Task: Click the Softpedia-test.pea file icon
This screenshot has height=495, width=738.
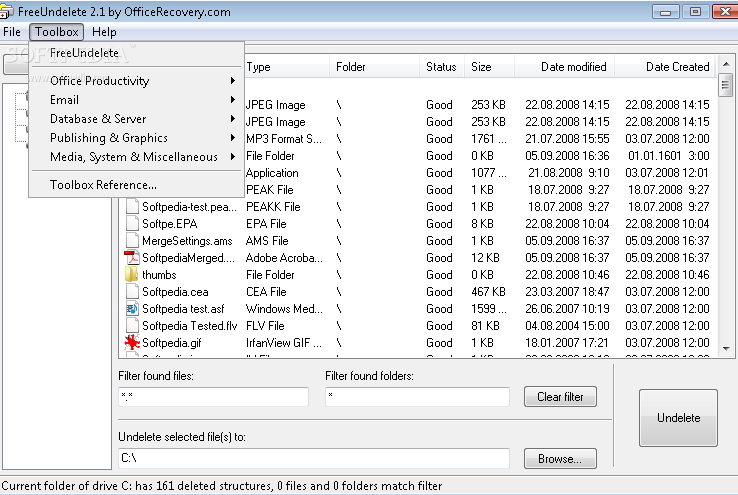Action: tap(132, 207)
